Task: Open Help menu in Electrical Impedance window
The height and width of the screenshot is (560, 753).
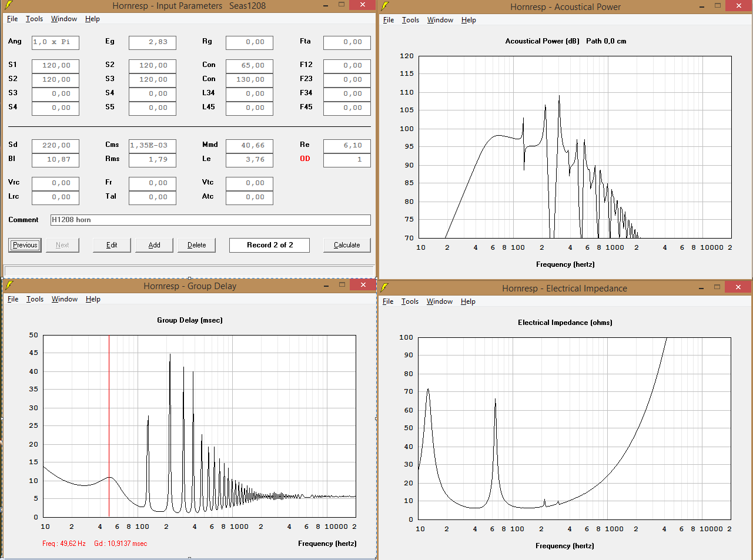Action: coord(468,301)
